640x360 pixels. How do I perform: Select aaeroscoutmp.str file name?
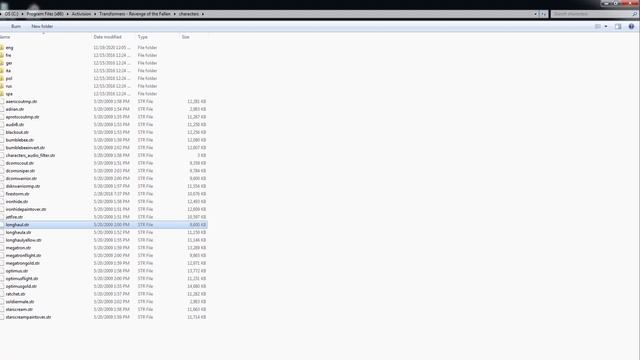pyautogui.click(x=21, y=102)
